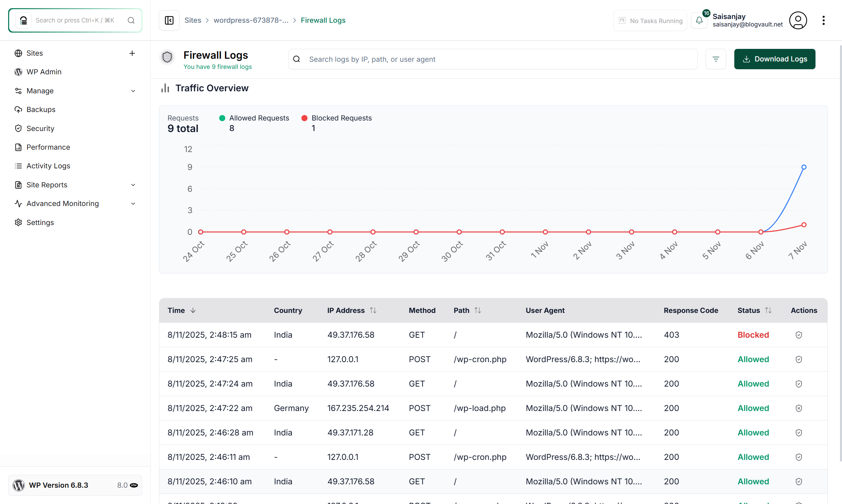Click shield action for Blocked request row
The width and height of the screenshot is (842, 504).
point(799,335)
